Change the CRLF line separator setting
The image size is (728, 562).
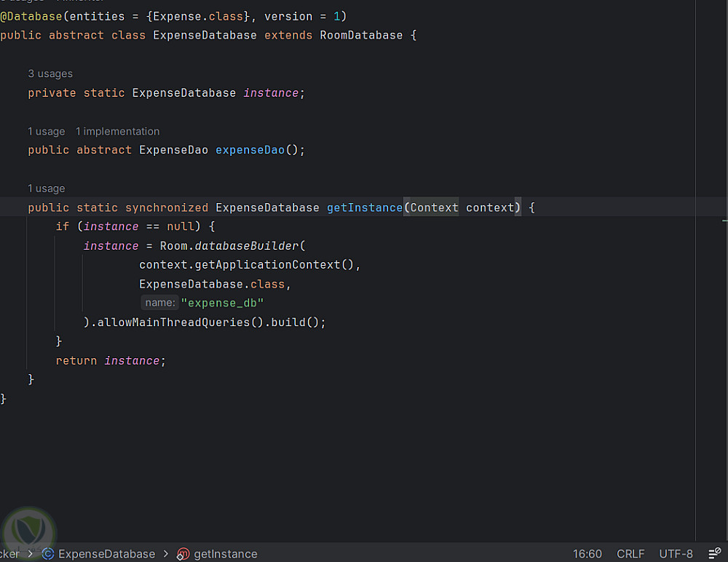click(x=630, y=554)
